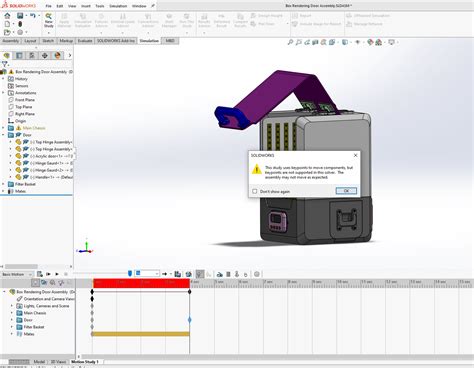Close the SOLIDWORKS warning dialog
The width and height of the screenshot is (474, 368).
coord(355,155)
